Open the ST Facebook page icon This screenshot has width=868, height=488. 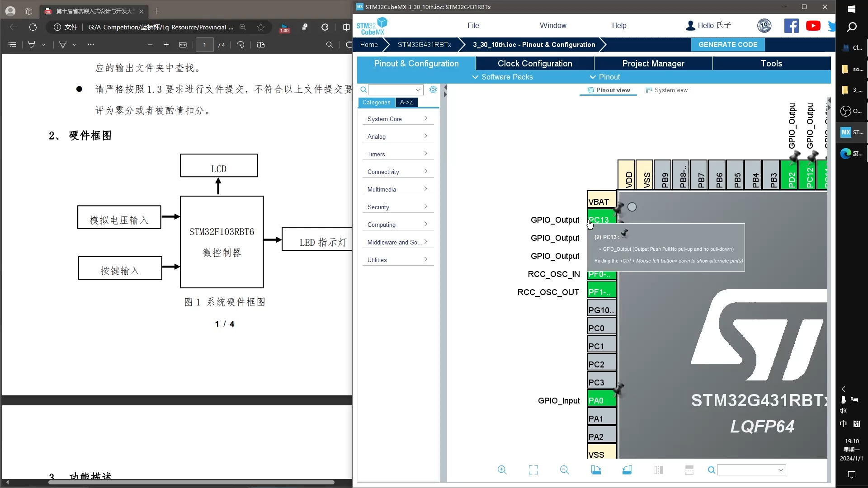[x=791, y=26]
